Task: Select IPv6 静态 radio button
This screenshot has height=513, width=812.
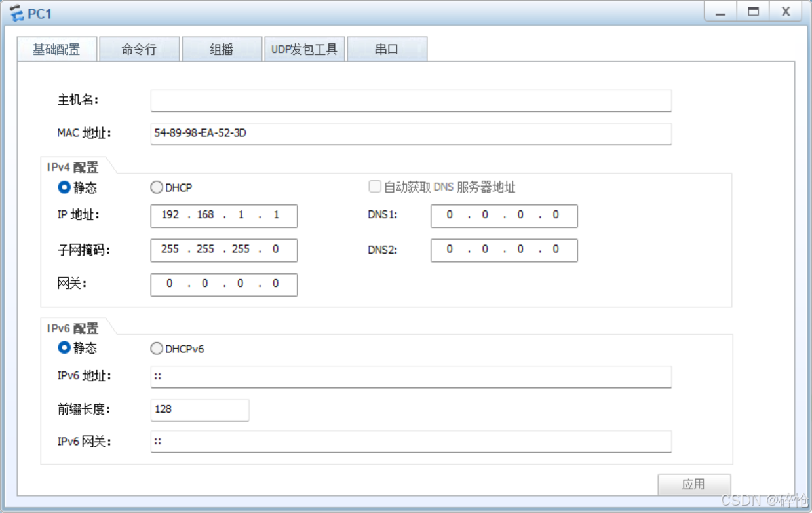Action: point(64,348)
